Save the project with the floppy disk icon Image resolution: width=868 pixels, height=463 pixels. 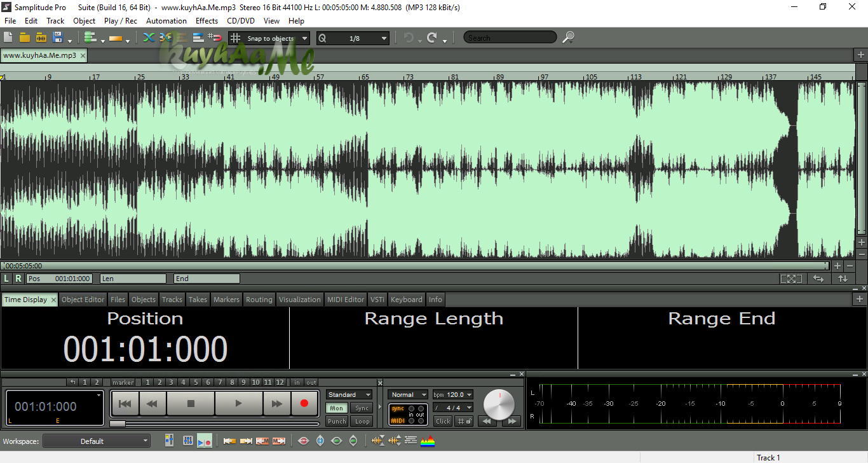pos(58,38)
